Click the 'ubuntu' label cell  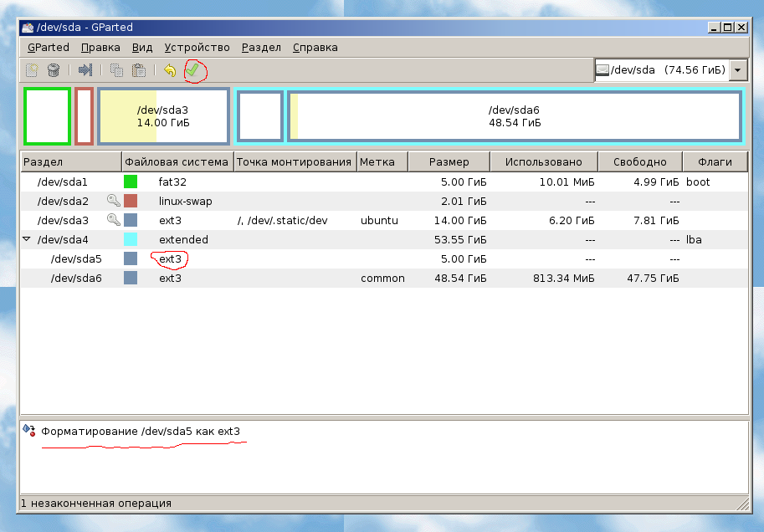(x=379, y=220)
